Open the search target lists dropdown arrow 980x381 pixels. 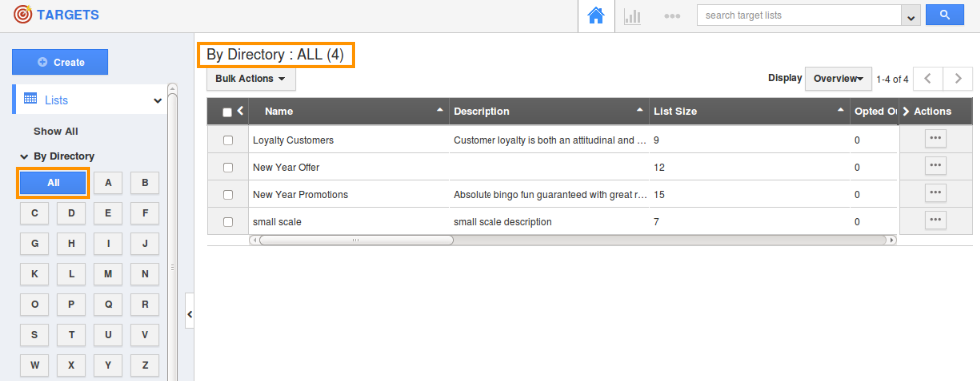click(911, 16)
